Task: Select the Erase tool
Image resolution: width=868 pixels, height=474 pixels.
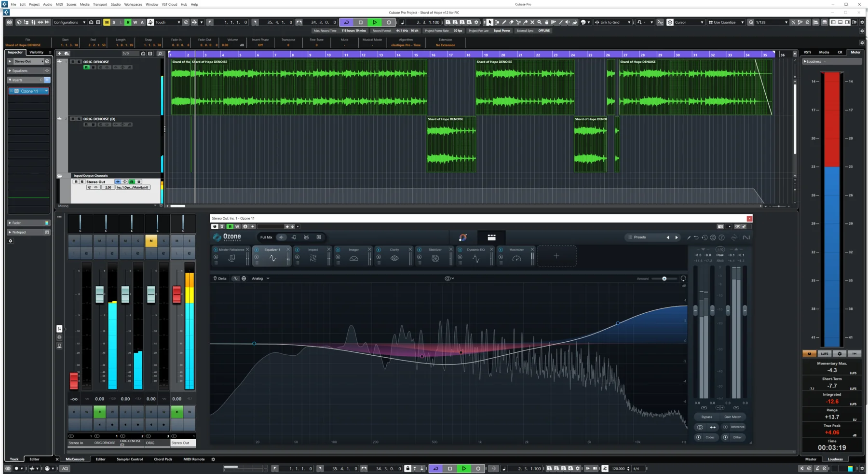Action: [x=511, y=22]
